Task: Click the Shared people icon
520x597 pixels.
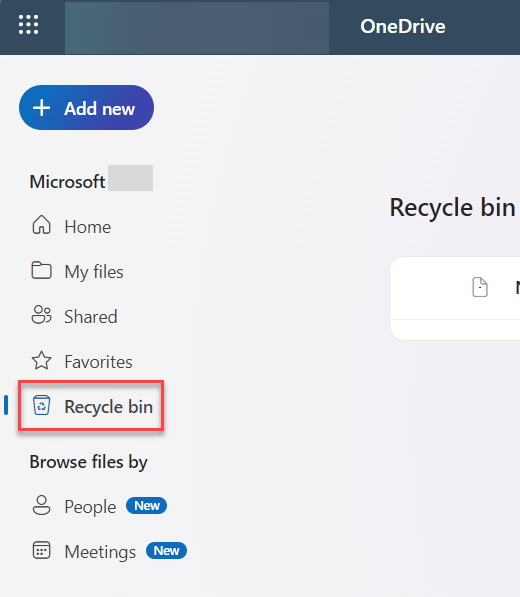Action: (41, 314)
